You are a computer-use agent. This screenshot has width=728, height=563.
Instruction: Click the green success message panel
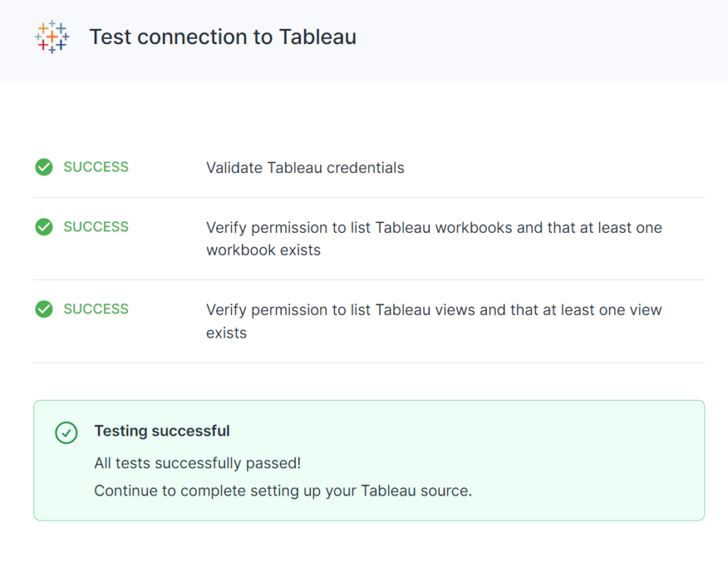click(369, 460)
